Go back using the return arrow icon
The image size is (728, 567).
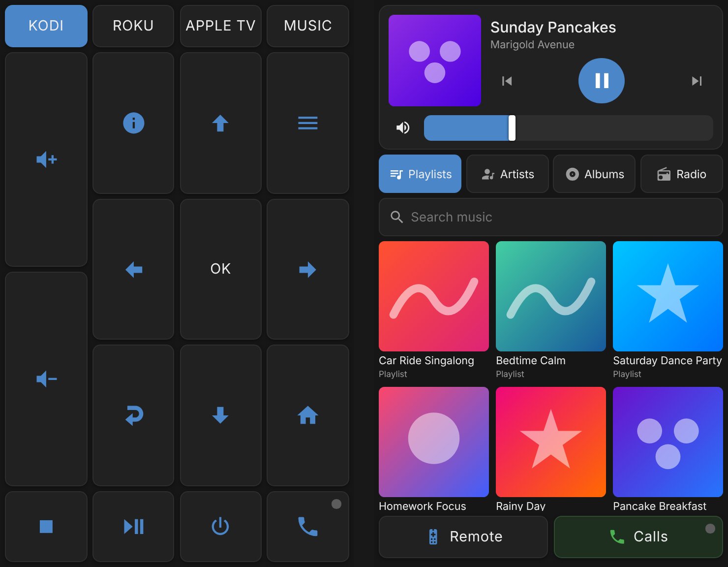(133, 415)
